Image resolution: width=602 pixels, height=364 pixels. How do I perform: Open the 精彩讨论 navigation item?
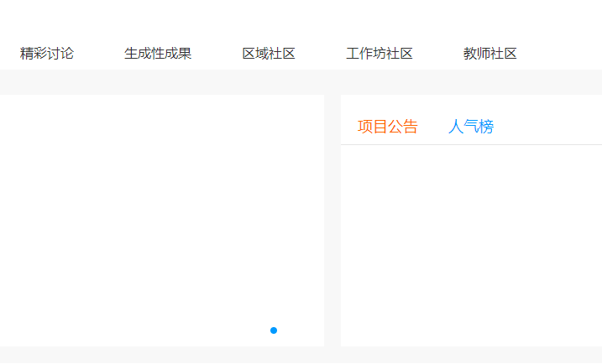[x=47, y=54]
